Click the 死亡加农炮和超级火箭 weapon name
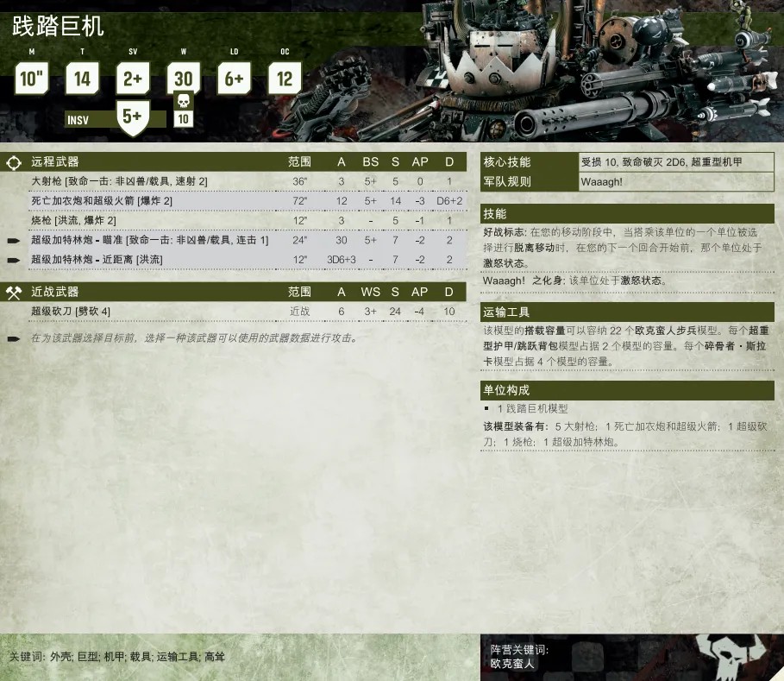The width and height of the screenshot is (784, 681). (x=83, y=200)
